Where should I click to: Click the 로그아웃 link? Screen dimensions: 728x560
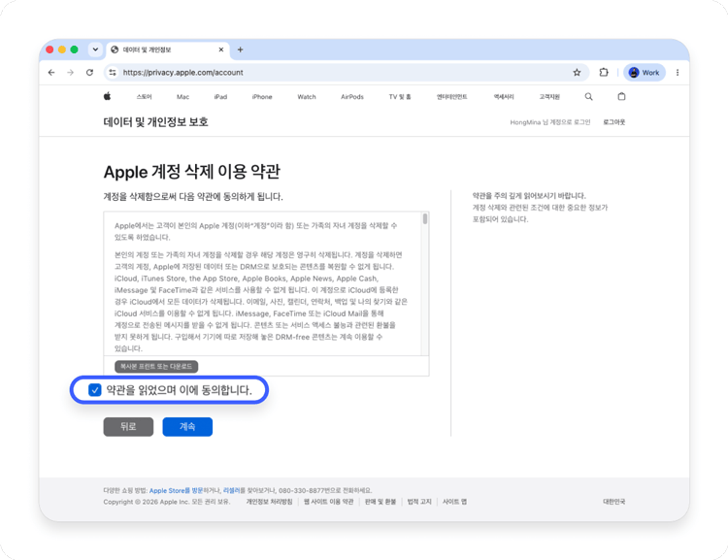[x=613, y=122]
